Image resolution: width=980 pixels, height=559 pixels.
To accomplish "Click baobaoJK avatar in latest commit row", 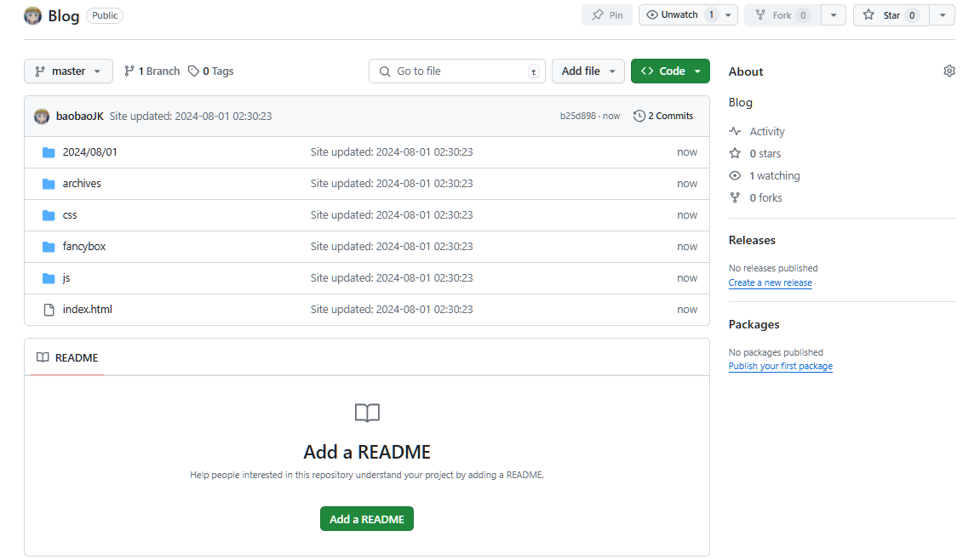I will tap(42, 117).
